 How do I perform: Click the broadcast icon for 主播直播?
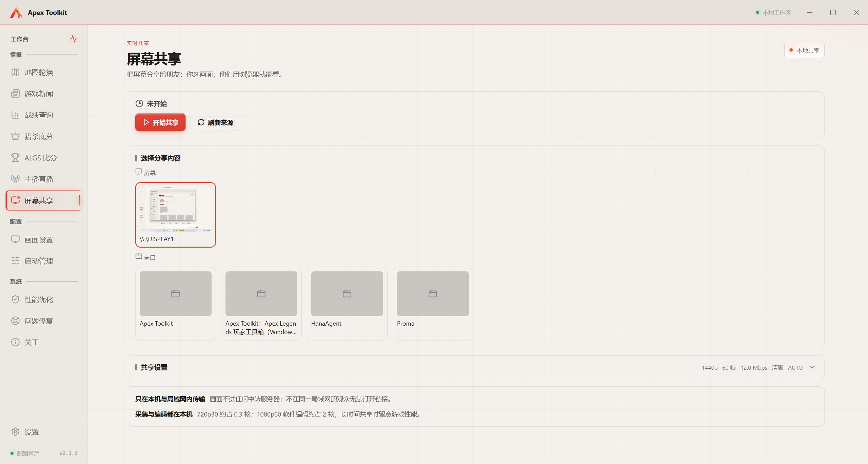click(x=15, y=179)
